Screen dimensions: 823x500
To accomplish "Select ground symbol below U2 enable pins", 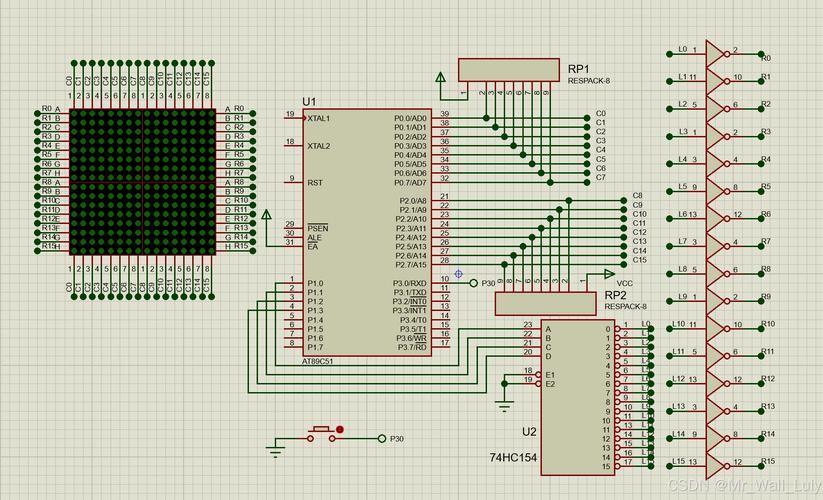I will pos(504,405).
